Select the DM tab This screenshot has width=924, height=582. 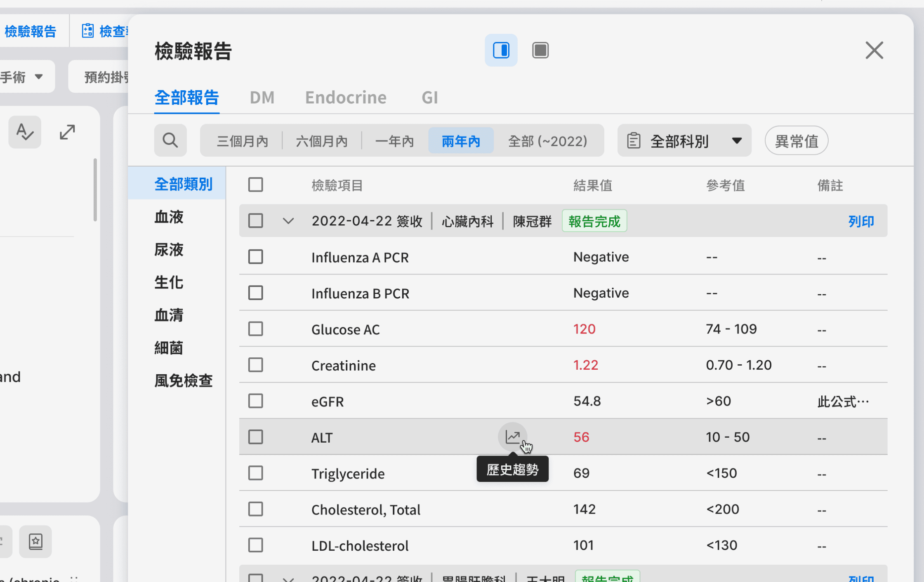coord(262,98)
